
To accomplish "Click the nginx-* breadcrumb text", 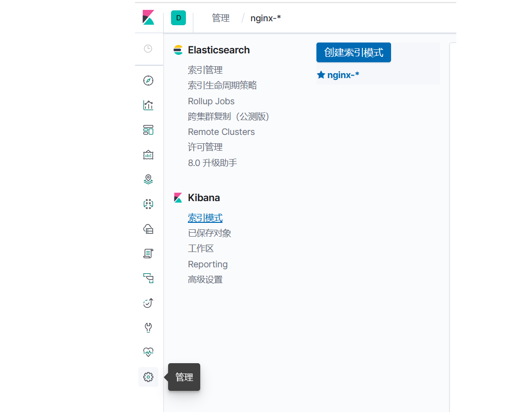I will 265,18.
